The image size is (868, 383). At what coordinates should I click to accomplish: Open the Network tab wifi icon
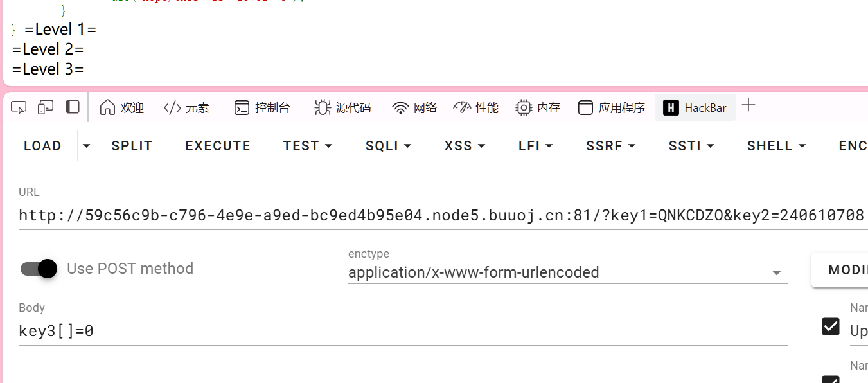[400, 107]
